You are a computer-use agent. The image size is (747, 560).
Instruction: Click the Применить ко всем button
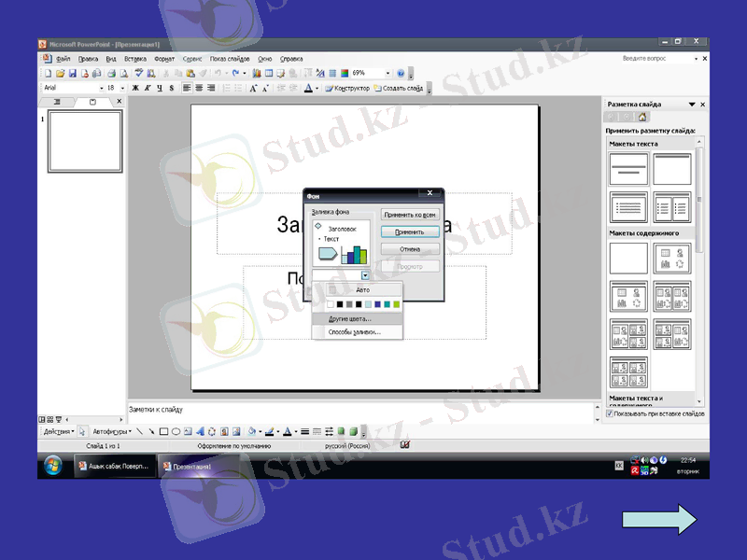point(410,214)
